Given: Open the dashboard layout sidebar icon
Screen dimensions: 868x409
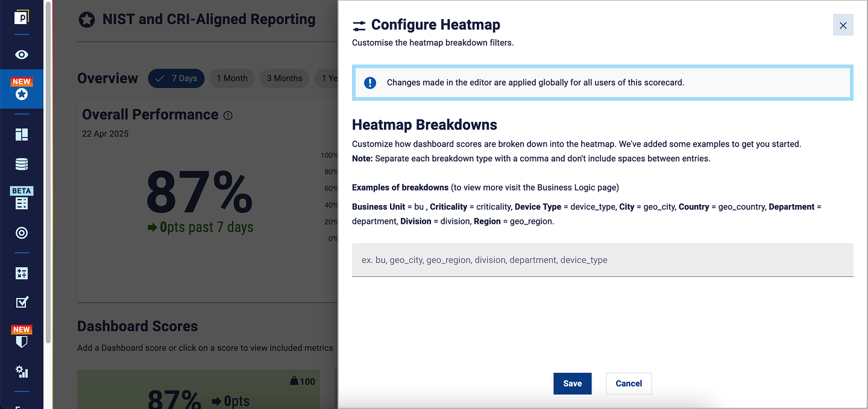Looking at the screenshot, I should tap(22, 135).
